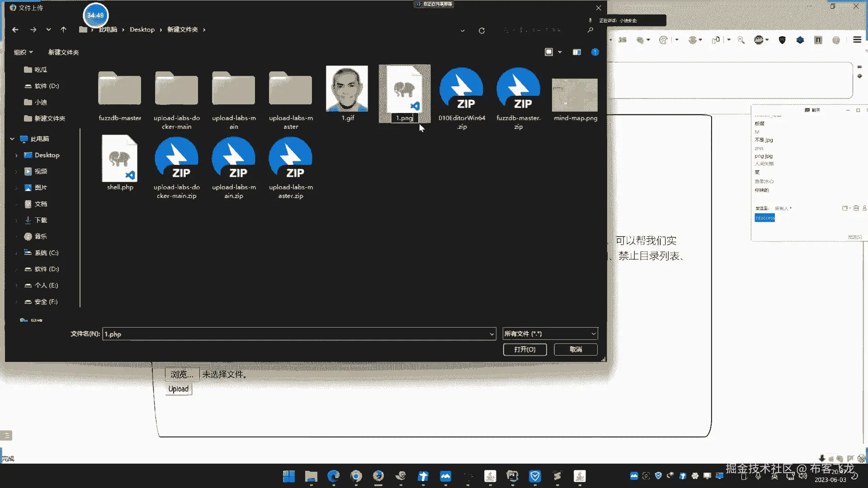
Task: Click 新建文件夹 in the toolbar
Action: coord(63,52)
